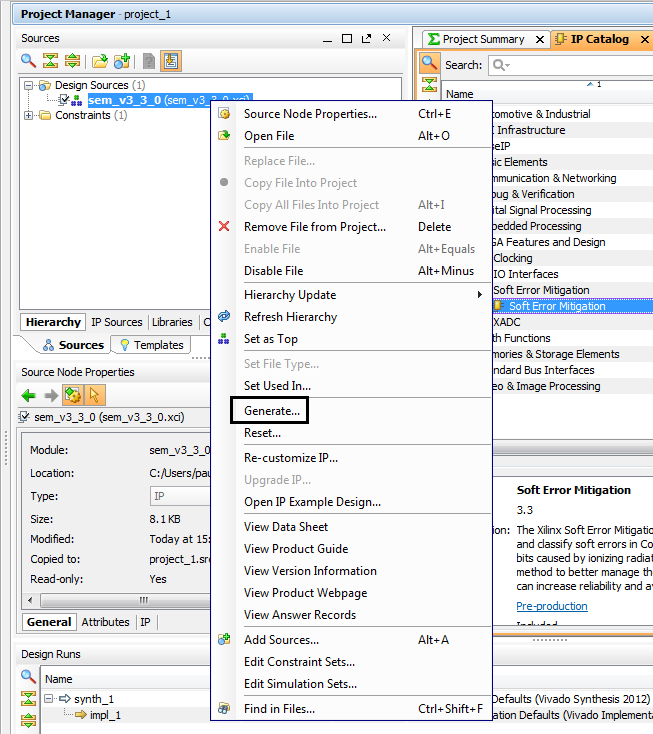653x734 pixels.
Task: Select Re-customize IP... in the context menu
Action: coord(291,458)
